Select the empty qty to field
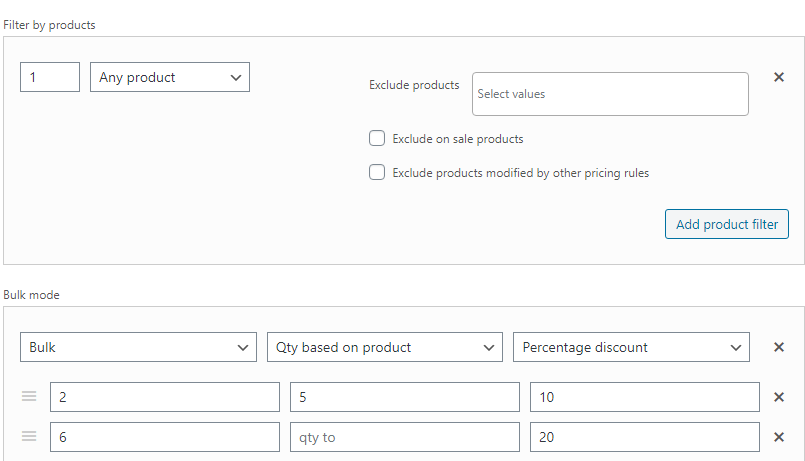805x461 pixels. coord(405,437)
